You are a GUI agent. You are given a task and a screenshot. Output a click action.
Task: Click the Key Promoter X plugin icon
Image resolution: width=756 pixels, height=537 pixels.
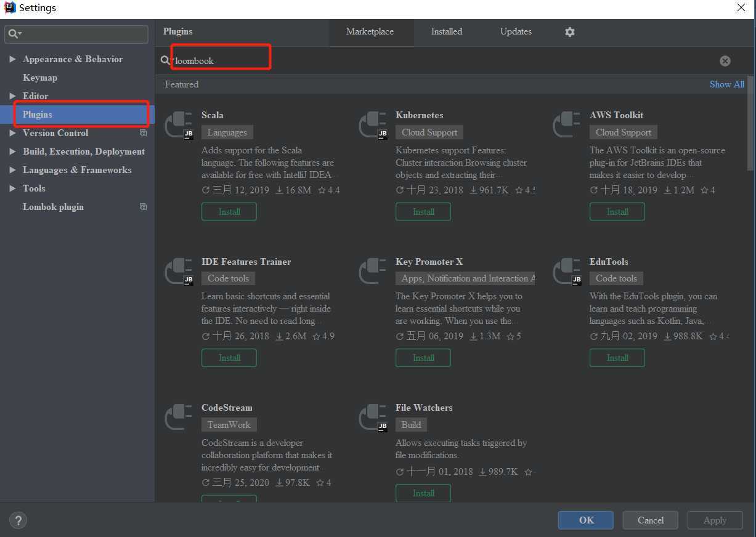373,272
